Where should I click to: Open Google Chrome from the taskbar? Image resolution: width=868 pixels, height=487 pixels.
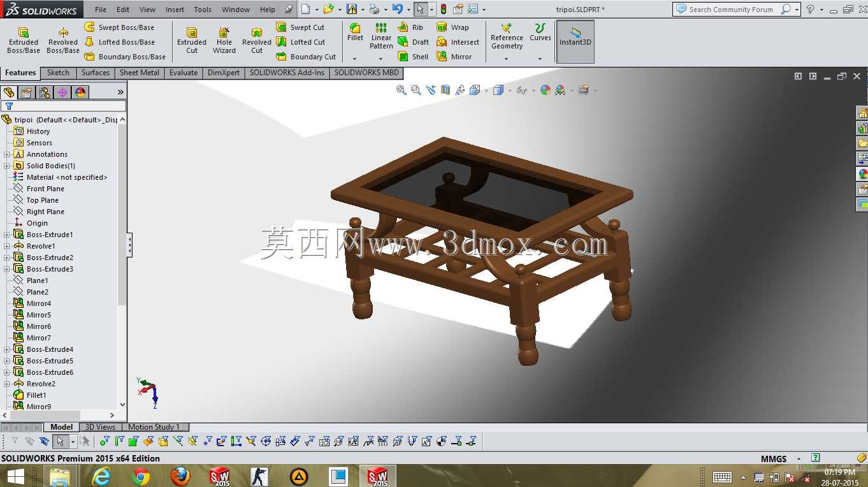[141, 476]
